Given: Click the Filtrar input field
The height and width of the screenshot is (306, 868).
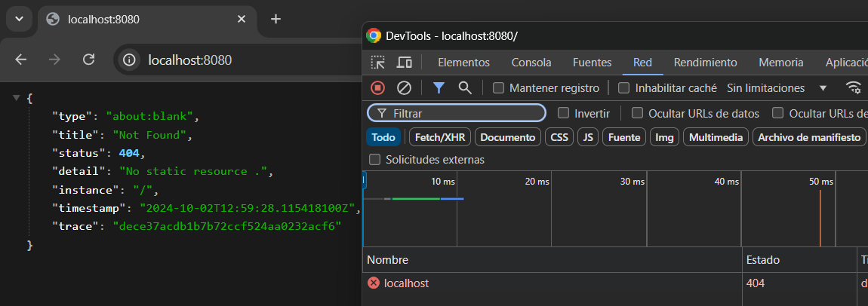Looking at the screenshot, I should pos(457,113).
